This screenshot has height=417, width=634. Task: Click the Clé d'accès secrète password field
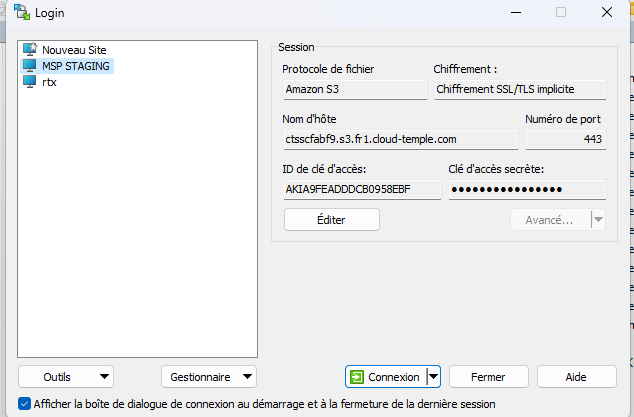coord(526,190)
